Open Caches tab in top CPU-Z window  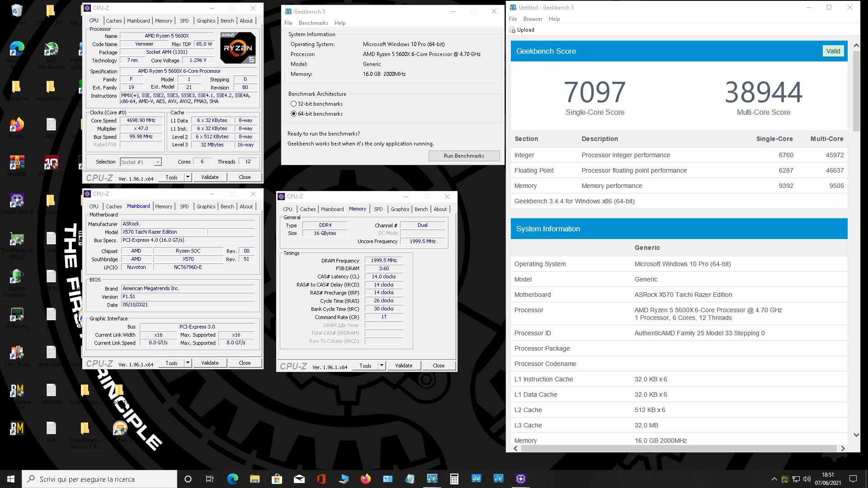point(114,21)
